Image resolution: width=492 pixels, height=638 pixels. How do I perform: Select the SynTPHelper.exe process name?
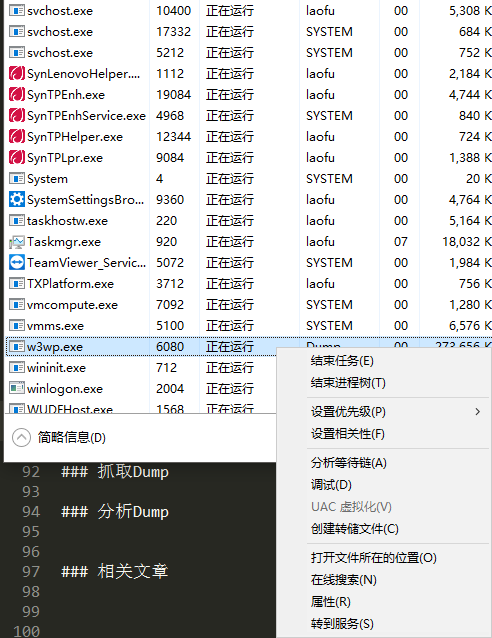click(x=75, y=137)
